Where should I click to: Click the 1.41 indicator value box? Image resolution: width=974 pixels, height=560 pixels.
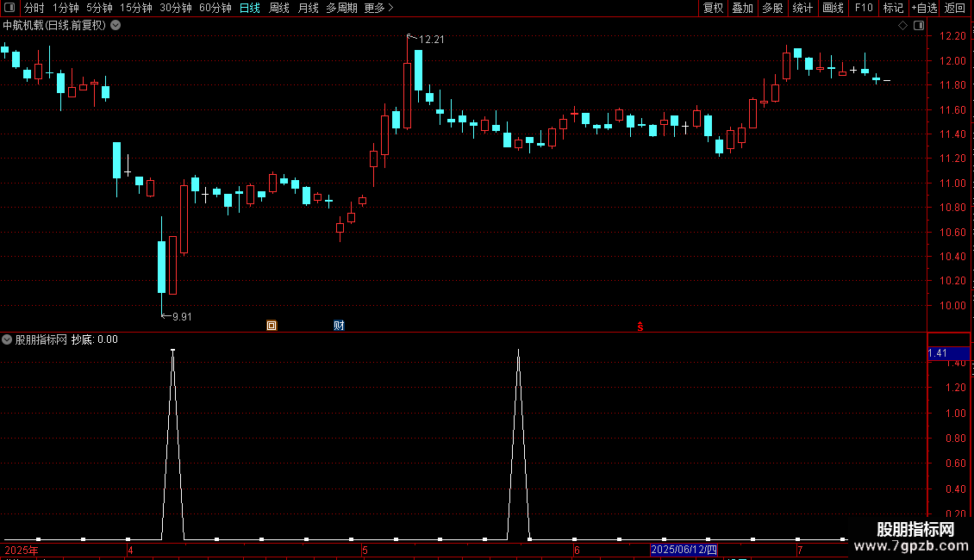pyautogui.click(x=948, y=353)
